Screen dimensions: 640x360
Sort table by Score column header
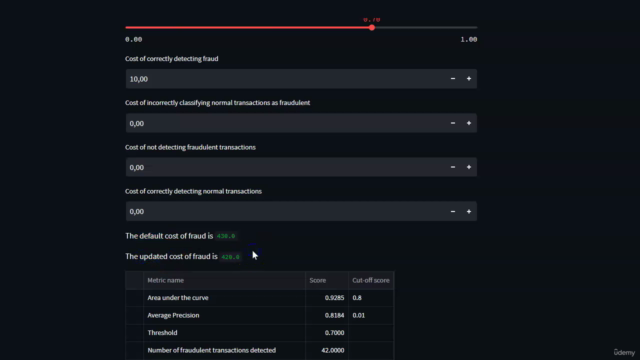327,280
